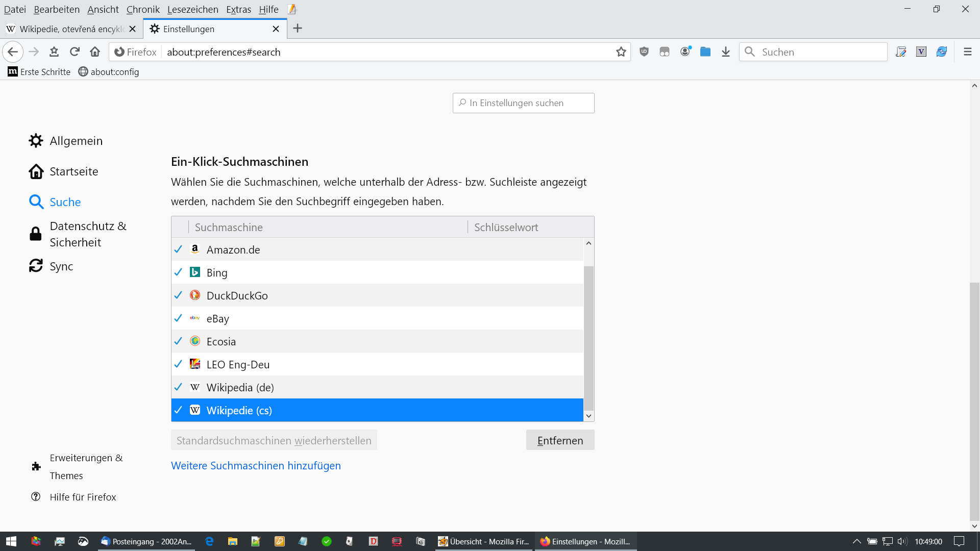
Task: Toggle the Ecosia checkmark off
Action: tap(178, 341)
